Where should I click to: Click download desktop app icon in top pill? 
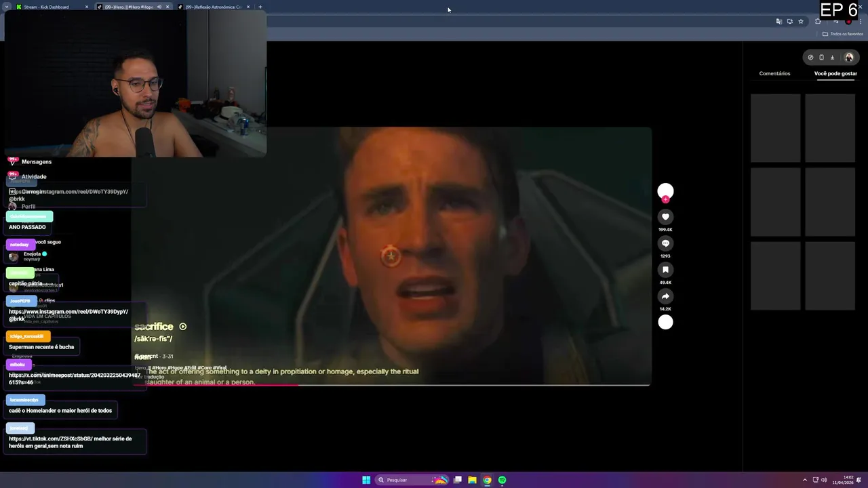[x=833, y=58]
